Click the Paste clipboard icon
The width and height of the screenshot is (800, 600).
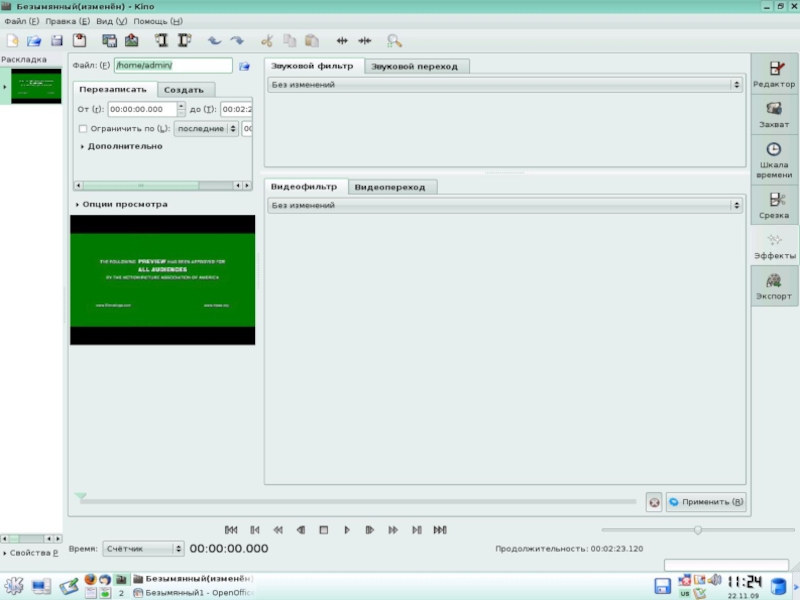click(x=312, y=40)
